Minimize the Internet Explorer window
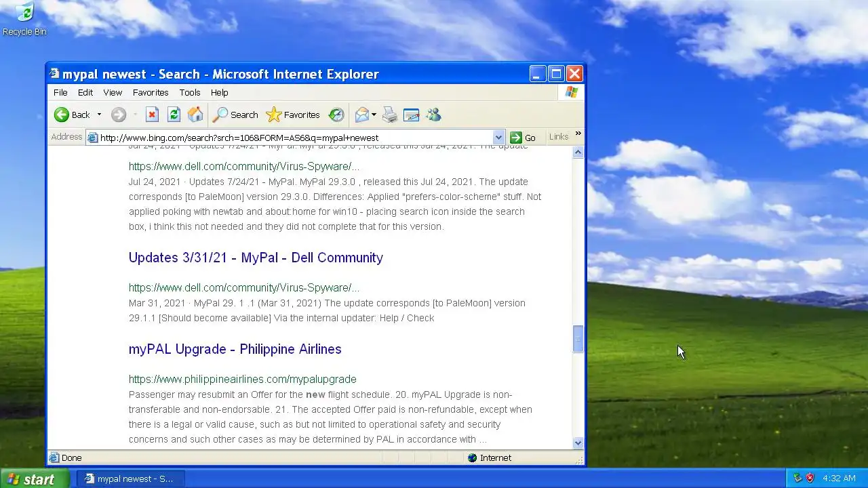The width and height of the screenshot is (868, 488). (x=538, y=74)
